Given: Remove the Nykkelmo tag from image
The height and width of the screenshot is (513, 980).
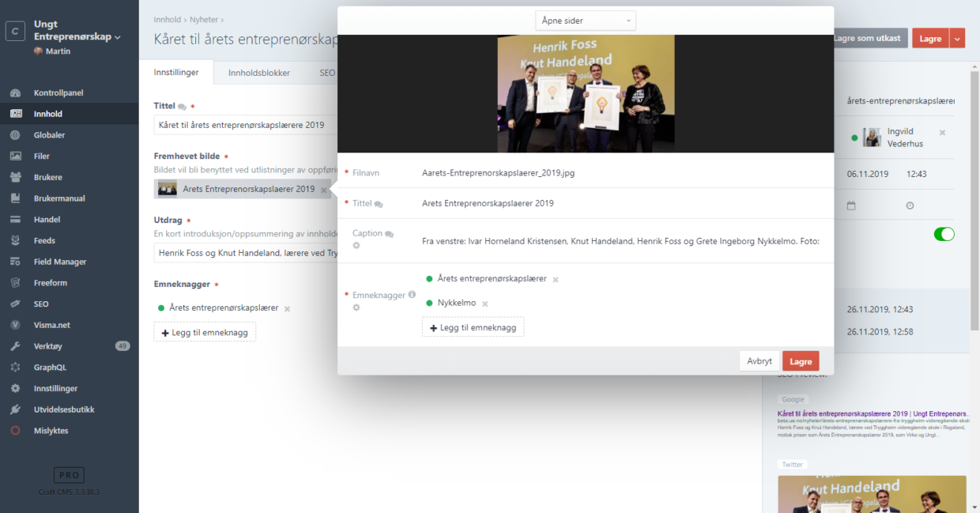Looking at the screenshot, I should pos(485,304).
